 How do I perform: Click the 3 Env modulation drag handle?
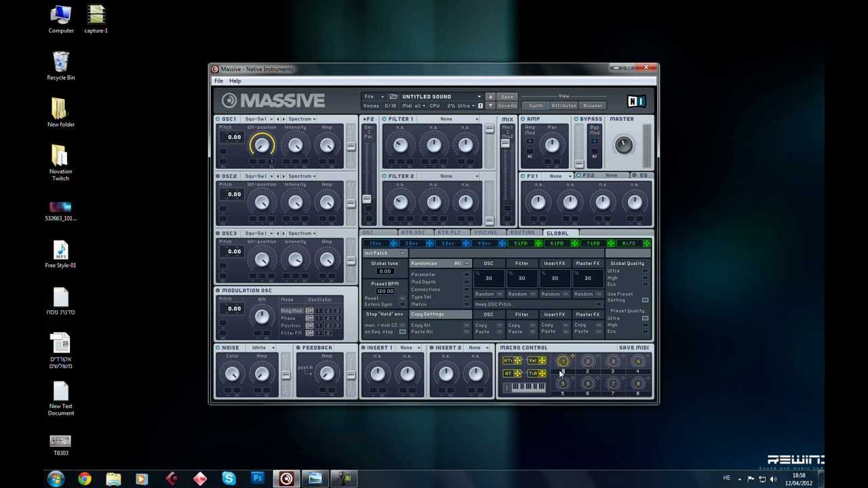tap(466, 243)
